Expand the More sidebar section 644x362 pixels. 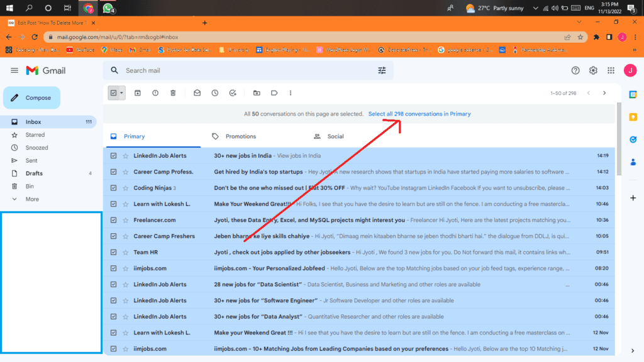click(32, 199)
